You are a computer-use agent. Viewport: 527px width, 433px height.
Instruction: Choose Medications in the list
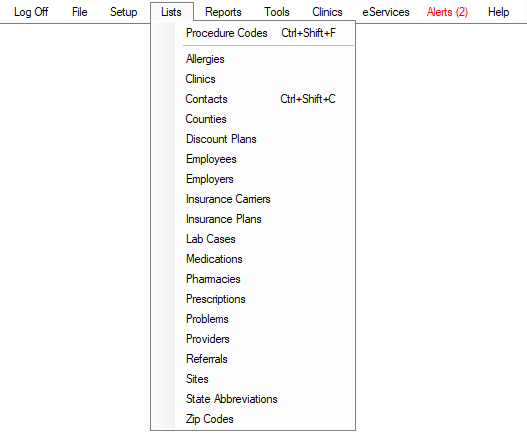tap(253, 259)
